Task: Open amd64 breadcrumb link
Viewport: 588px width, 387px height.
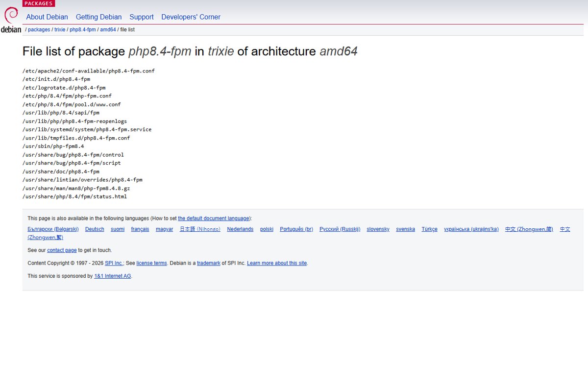Action: (108, 30)
